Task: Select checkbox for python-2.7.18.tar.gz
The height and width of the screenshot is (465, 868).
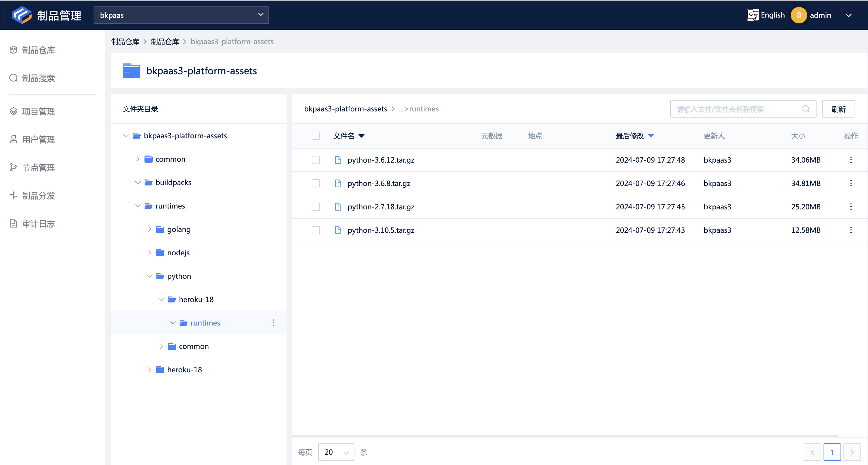Action: [x=316, y=206]
